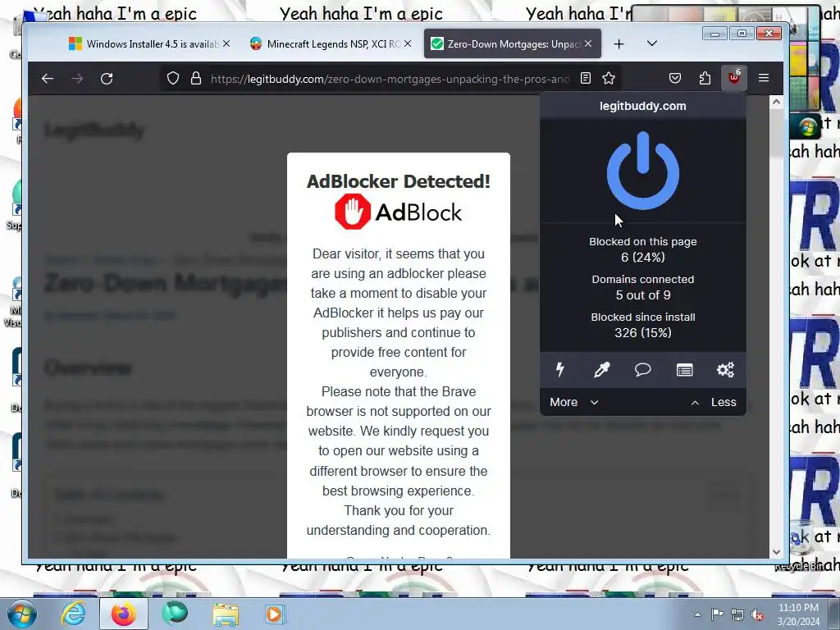Open the list all tabs dropdown
840x630 pixels.
click(652, 44)
